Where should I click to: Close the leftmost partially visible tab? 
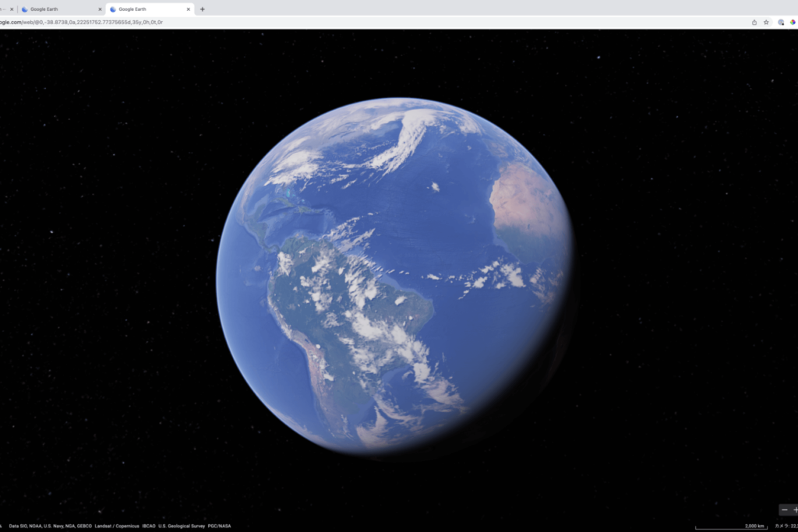click(x=12, y=9)
